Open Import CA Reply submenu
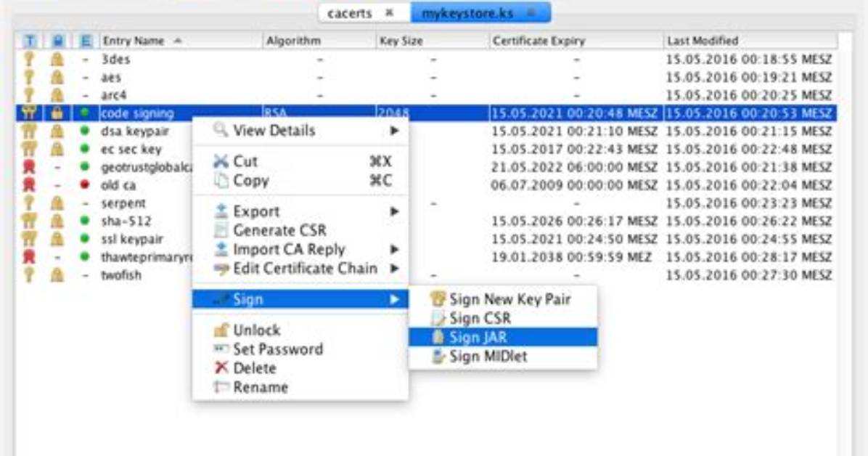 click(300, 249)
